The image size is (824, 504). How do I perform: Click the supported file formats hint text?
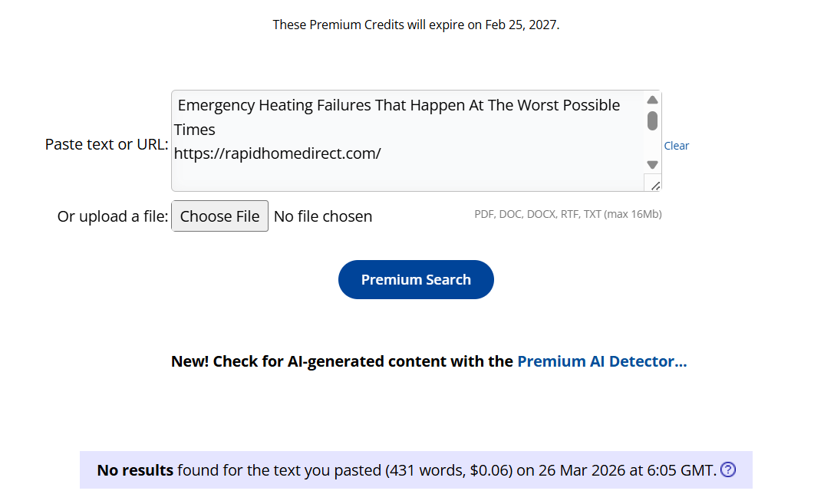coord(568,214)
